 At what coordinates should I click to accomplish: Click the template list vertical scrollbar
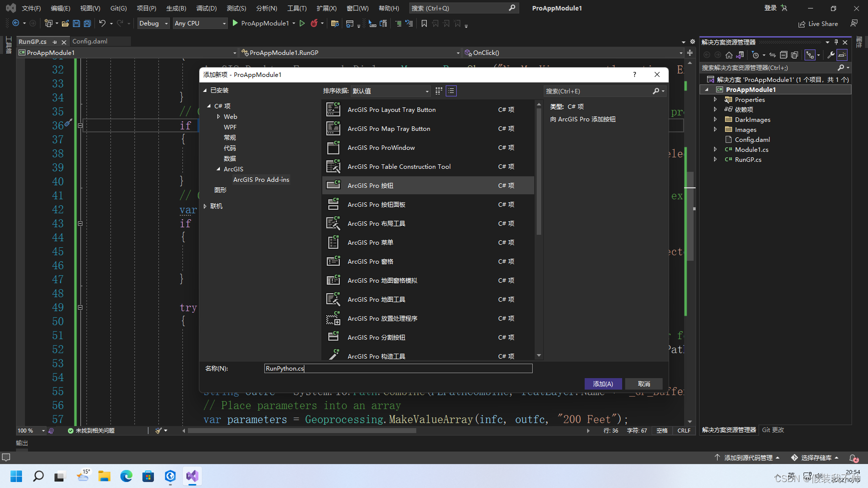539,171
